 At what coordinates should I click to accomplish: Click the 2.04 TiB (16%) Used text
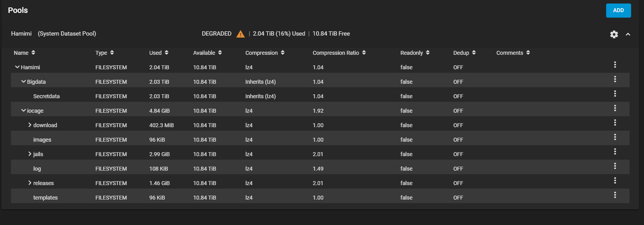[279, 34]
